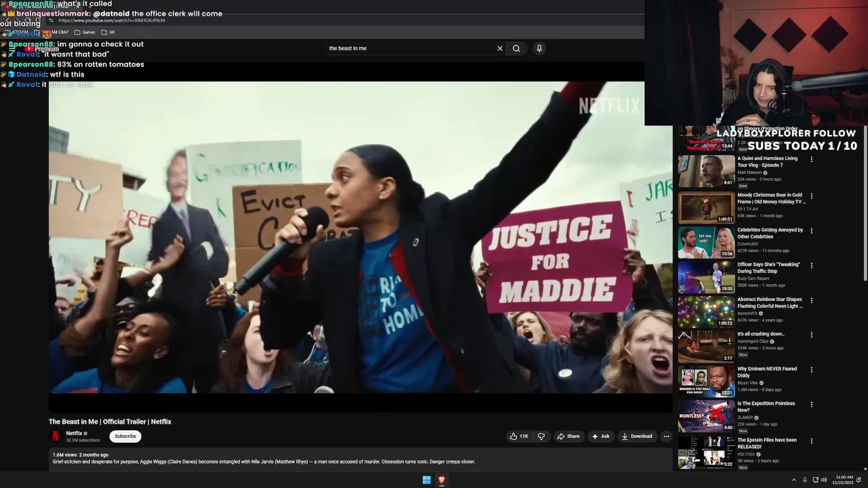Image resolution: width=868 pixels, height=488 pixels.
Task: Open 'Is The Expedition Pointless Now?' thumbnail
Action: [706, 416]
